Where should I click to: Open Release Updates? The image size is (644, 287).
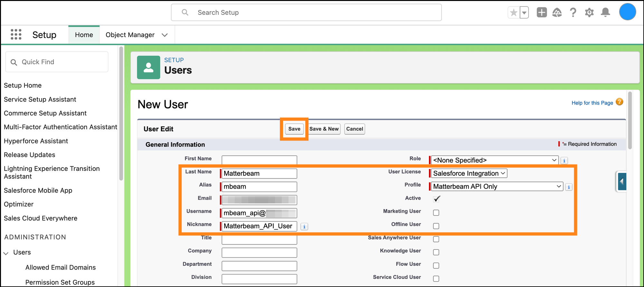click(x=29, y=155)
